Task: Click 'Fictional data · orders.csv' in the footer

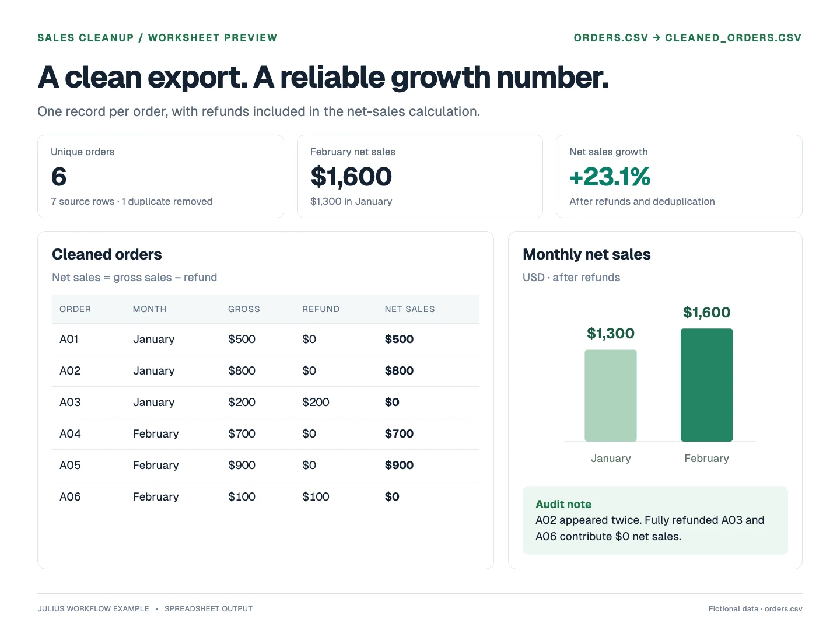Action: [x=755, y=609]
